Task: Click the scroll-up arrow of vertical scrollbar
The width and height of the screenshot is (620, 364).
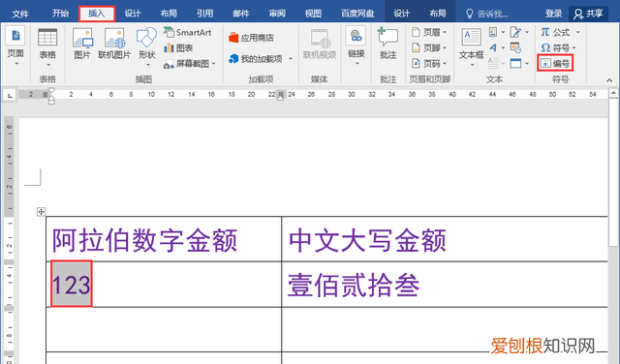Action: 613,94
